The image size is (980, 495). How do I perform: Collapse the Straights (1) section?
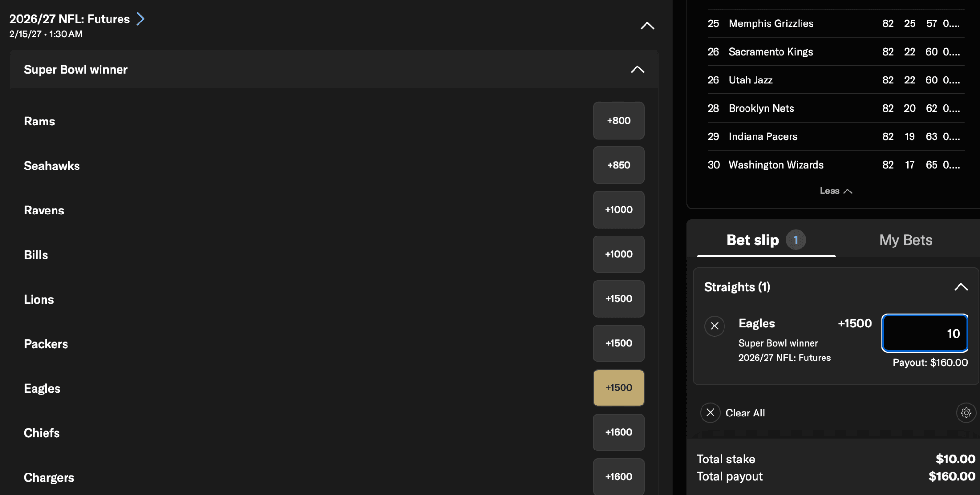[x=961, y=287]
